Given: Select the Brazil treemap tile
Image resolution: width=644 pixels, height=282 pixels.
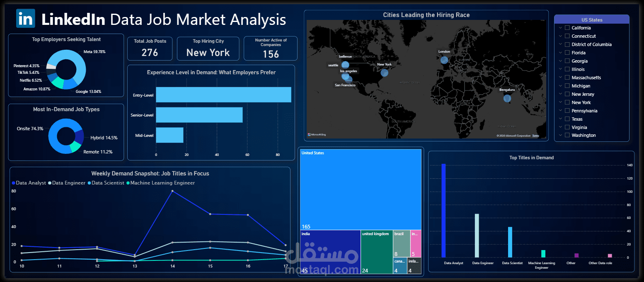Looking at the screenshot, I should 402,244.
